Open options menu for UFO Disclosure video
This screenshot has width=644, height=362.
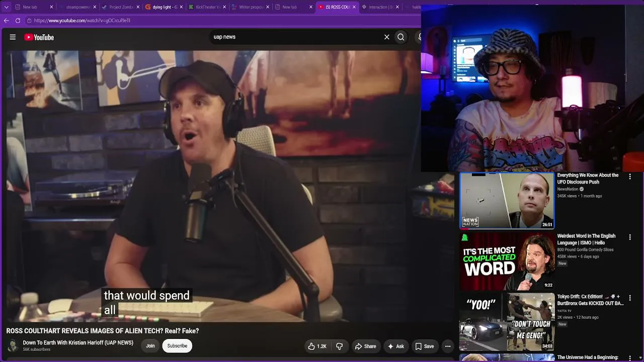[630, 176]
